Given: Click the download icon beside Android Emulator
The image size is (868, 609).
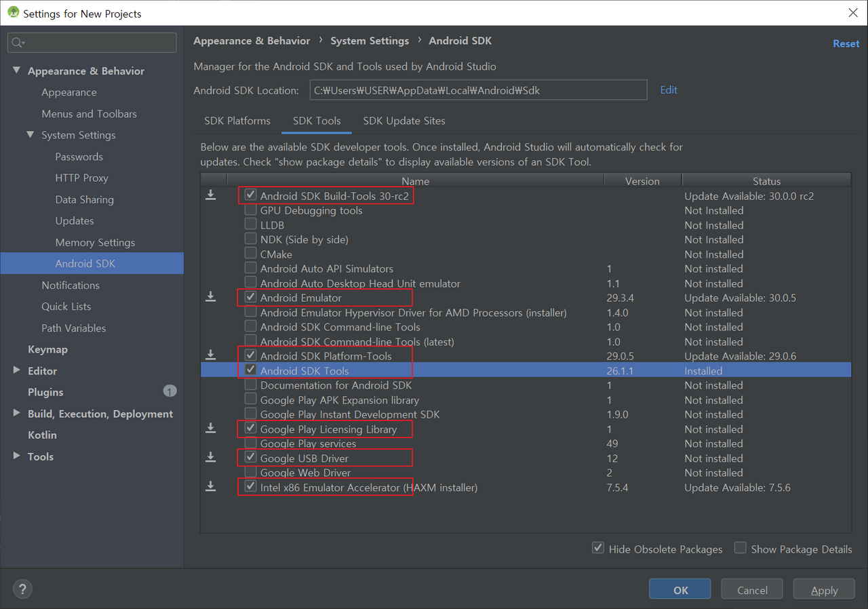Looking at the screenshot, I should pyautogui.click(x=211, y=297).
